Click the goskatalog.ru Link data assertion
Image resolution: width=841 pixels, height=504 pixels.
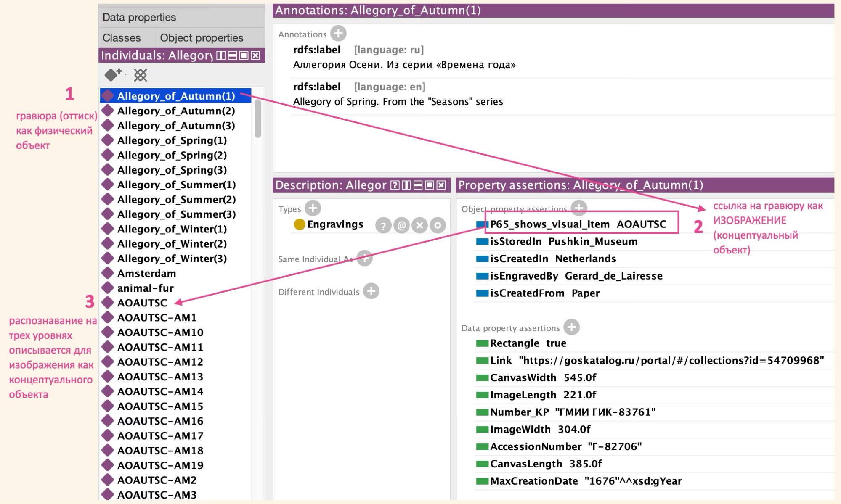(656, 361)
